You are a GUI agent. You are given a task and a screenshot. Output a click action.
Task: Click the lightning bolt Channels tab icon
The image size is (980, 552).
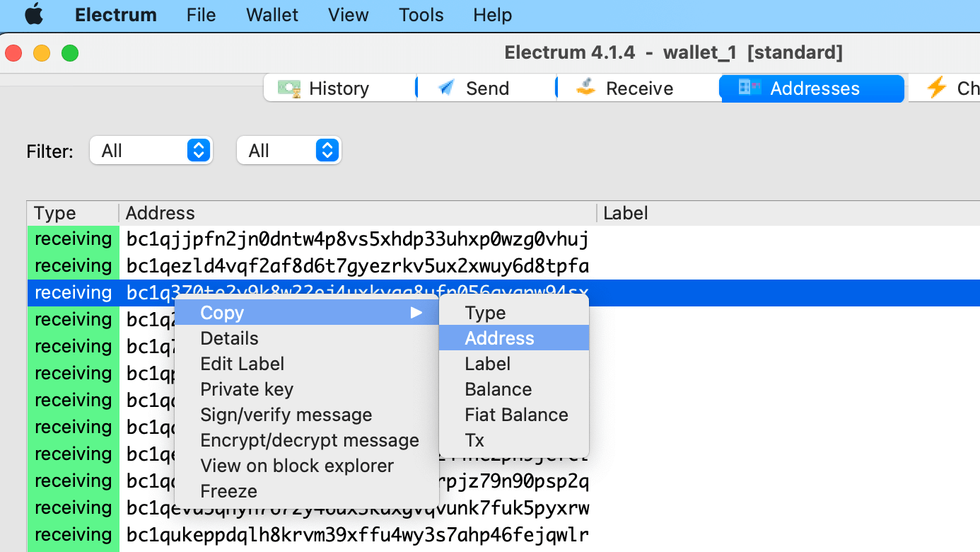tap(936, 88)
